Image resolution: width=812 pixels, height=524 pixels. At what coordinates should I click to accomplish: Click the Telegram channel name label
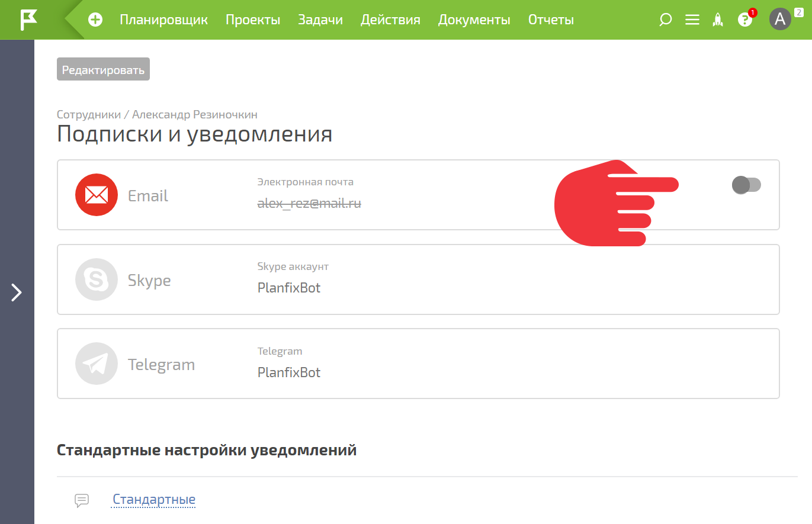tap(161, 365)
